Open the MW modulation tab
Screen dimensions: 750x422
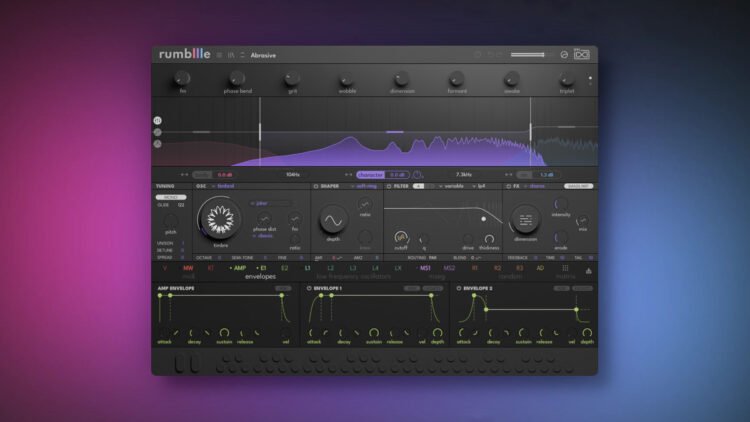pyautogui.click(x=188, y=268)
